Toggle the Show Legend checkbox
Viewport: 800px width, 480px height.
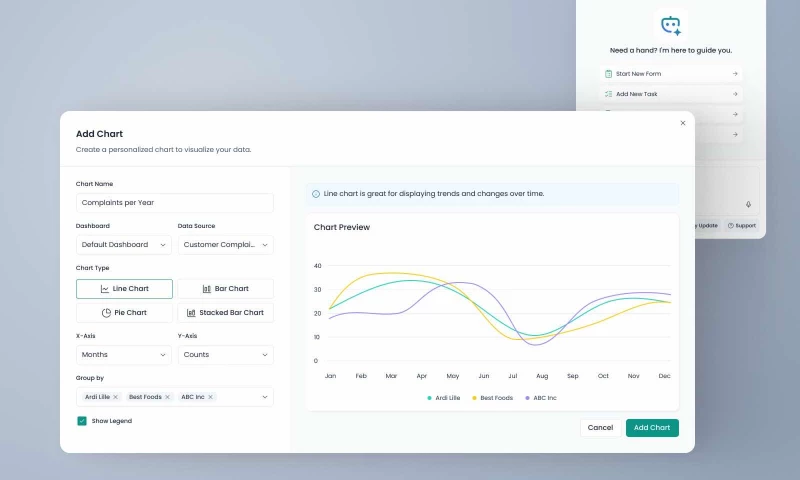point(82,421)
